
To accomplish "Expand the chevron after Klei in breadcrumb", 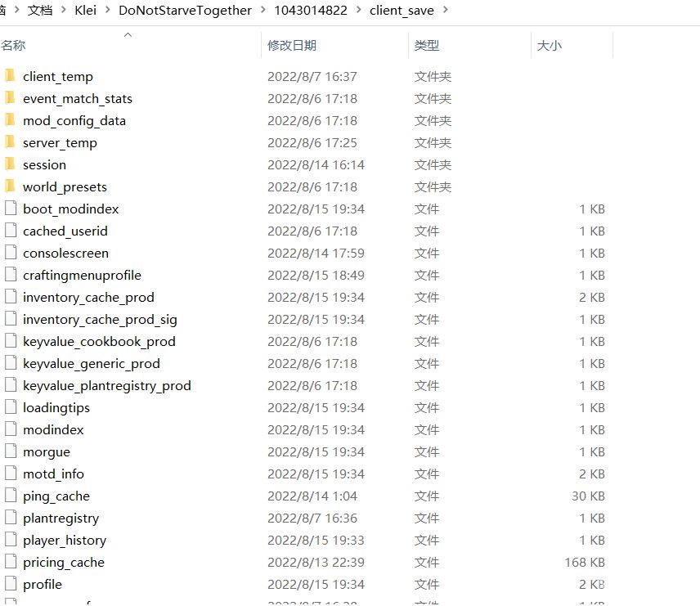I will [107, 9].
